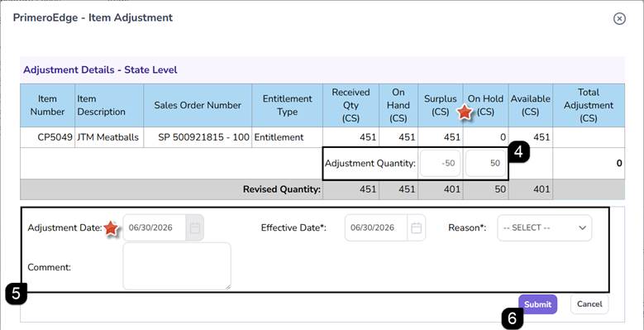Expand the Reason dropdown

click(x=545, y=227)
